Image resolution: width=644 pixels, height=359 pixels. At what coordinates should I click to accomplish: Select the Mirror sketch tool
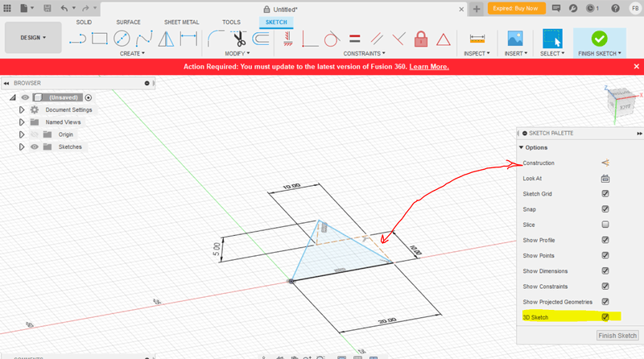166,39
